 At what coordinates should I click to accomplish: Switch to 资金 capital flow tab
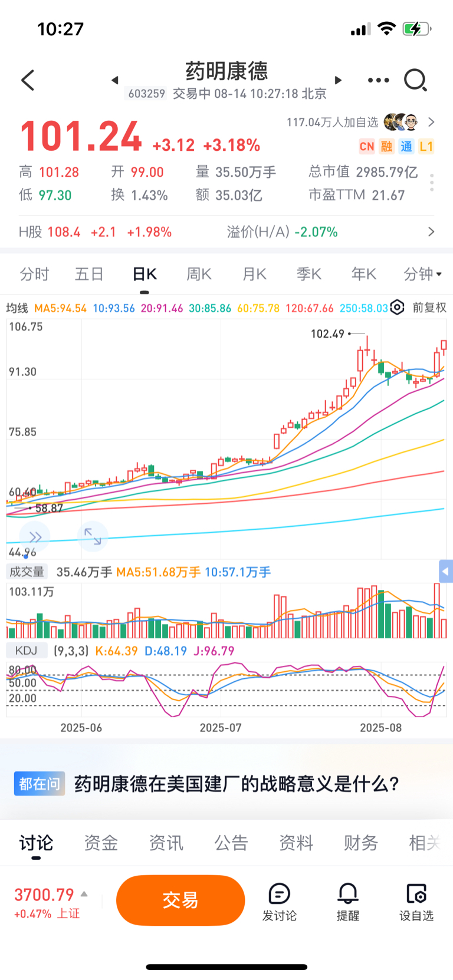click(101, 843)
